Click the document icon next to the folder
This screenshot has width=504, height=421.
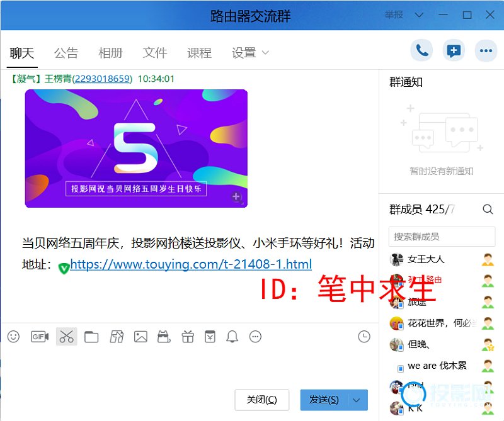(x=117, y=337)
